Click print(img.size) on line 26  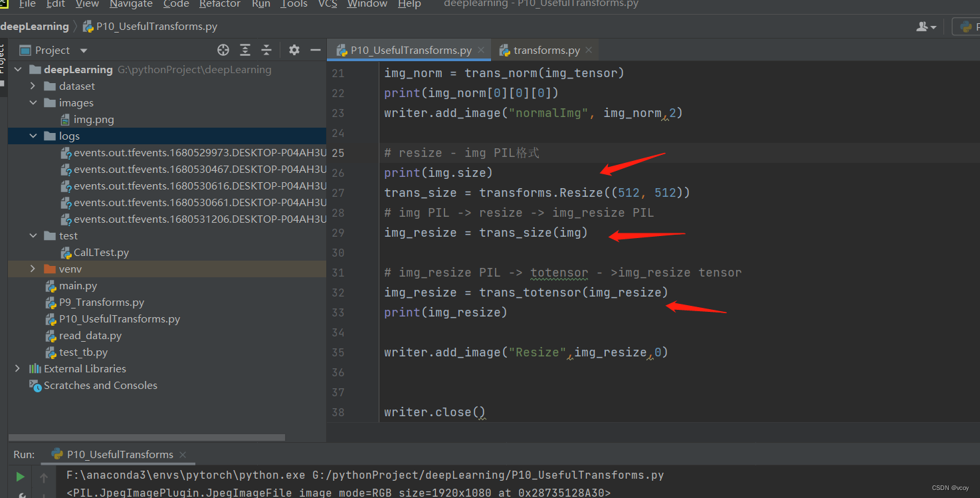point(439,173)
